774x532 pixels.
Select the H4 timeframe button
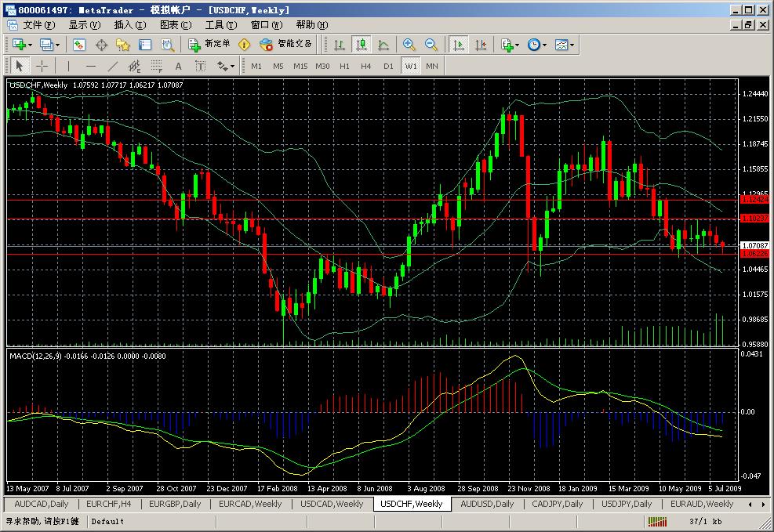click(x=366, y=66)
